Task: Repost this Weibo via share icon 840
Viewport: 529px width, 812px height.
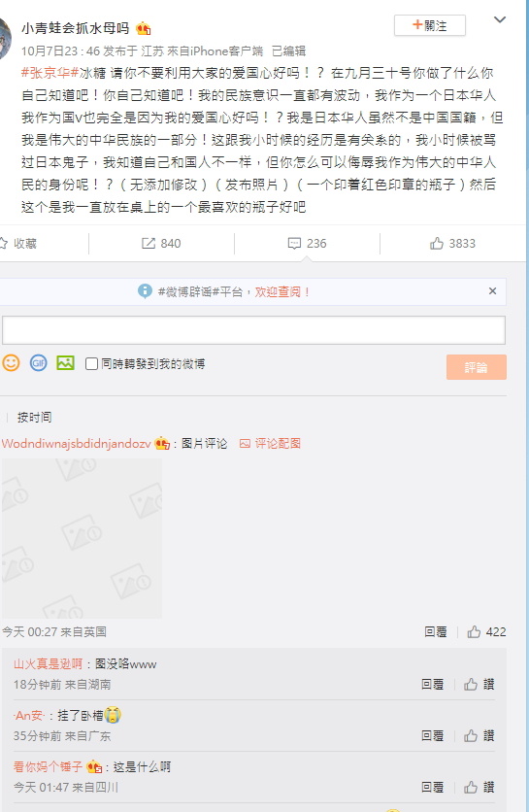Action: tap(161, 244)
